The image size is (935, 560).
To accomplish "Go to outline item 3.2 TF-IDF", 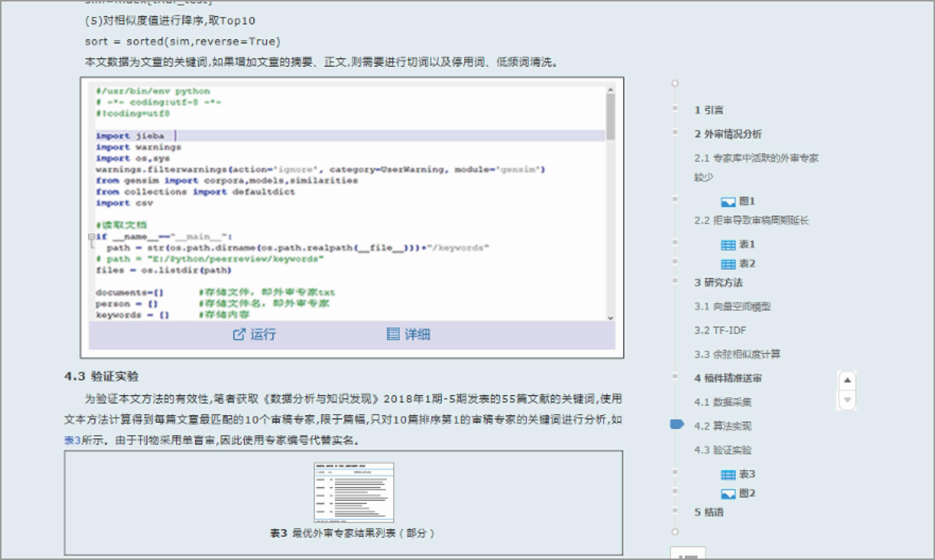I will point(720,330).
